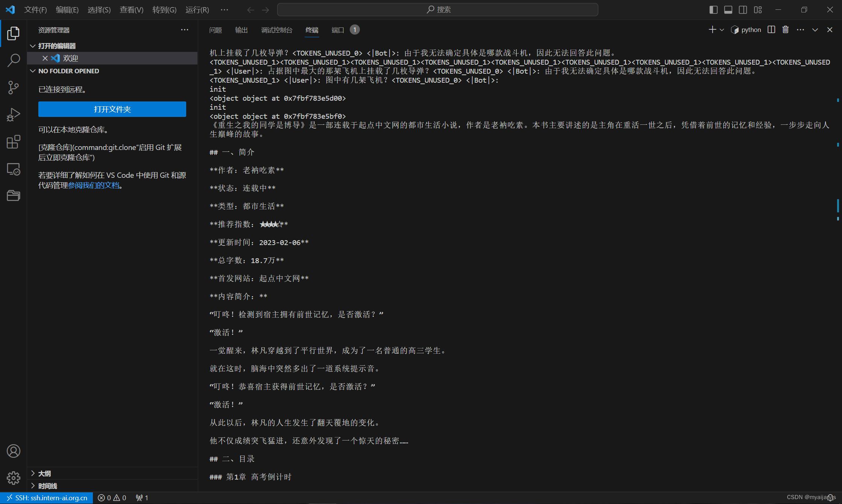Open the Extensions view
Image resolution: width=842 pixels, height=504 pixels.
pyautogui.click(x=14, y=142)
